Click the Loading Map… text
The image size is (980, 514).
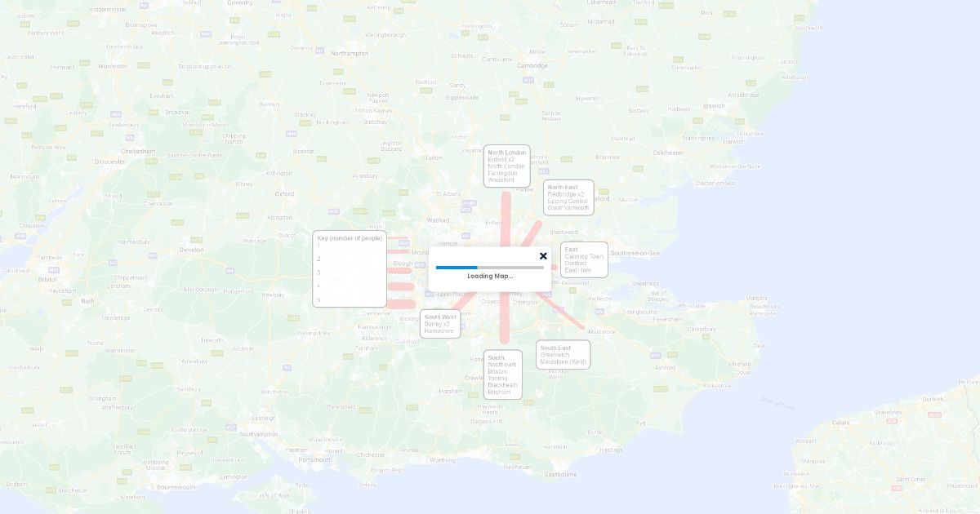pos(490,276)
